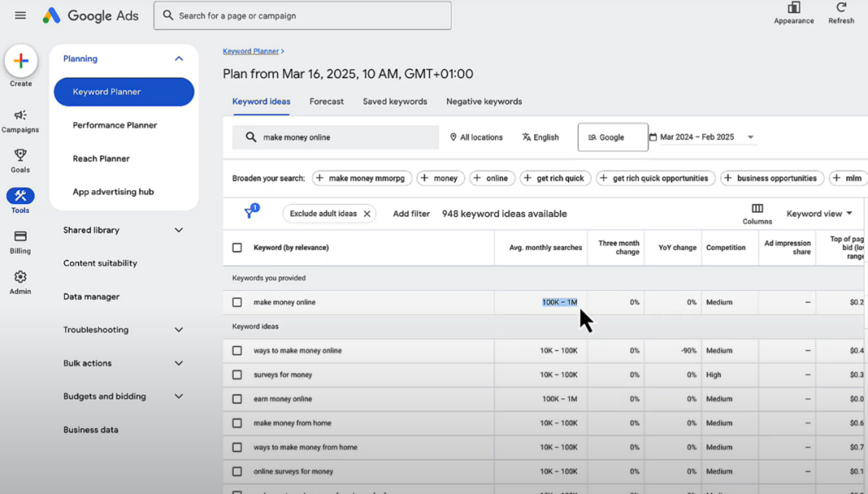Image resolution: width=868 pixels, height=494 pixels.
Task: Click the filter funnel icon
Action: [x=251, y=213]
